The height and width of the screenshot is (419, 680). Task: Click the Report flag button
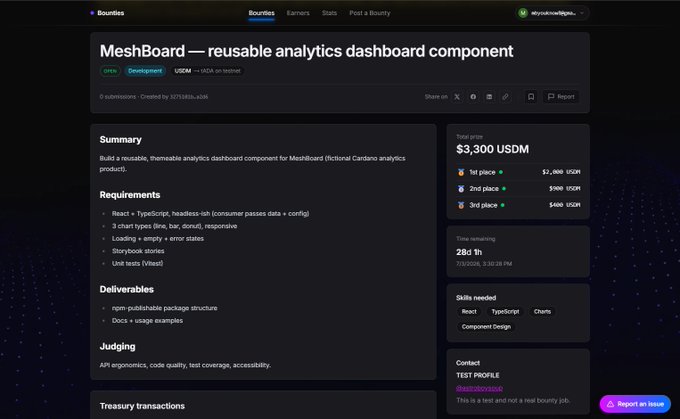(x=561, y=97)
